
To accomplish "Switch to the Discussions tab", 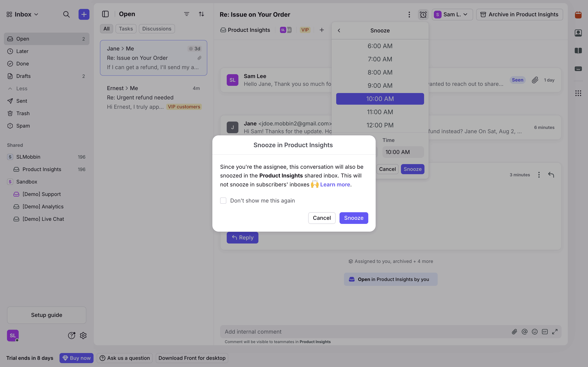I will click(x=157, y=29).
